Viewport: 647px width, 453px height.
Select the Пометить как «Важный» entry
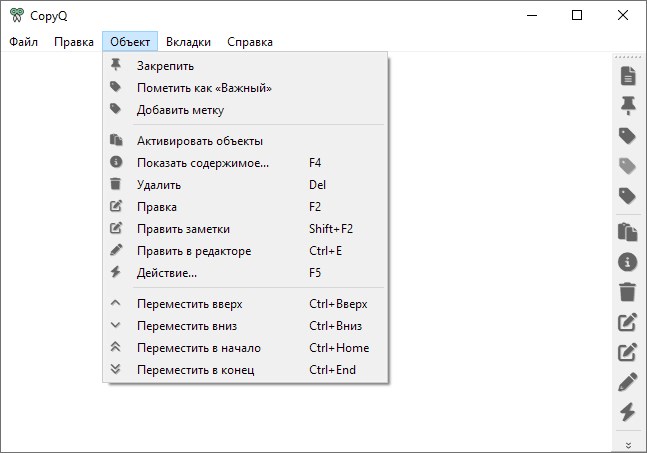[x=204, y=88]
